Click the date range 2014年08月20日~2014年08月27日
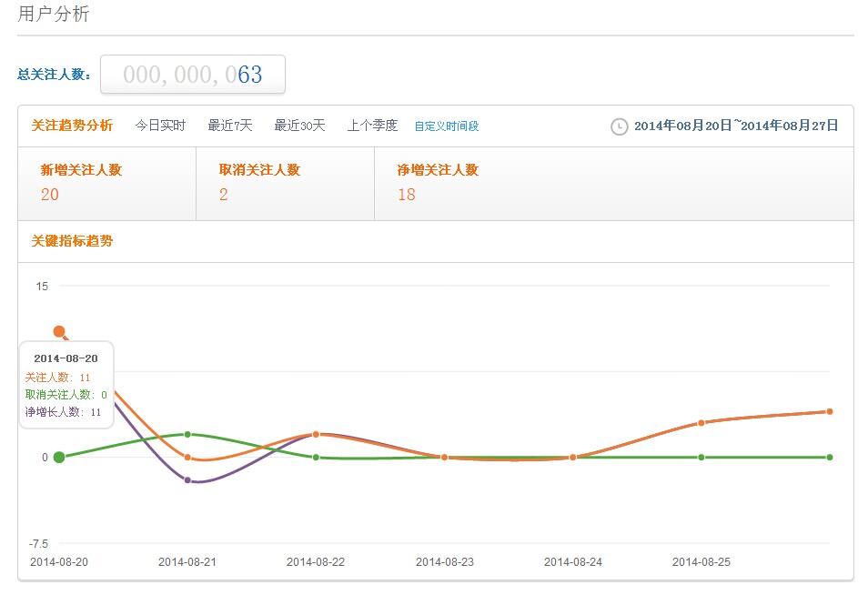 (x=735, y=126)
